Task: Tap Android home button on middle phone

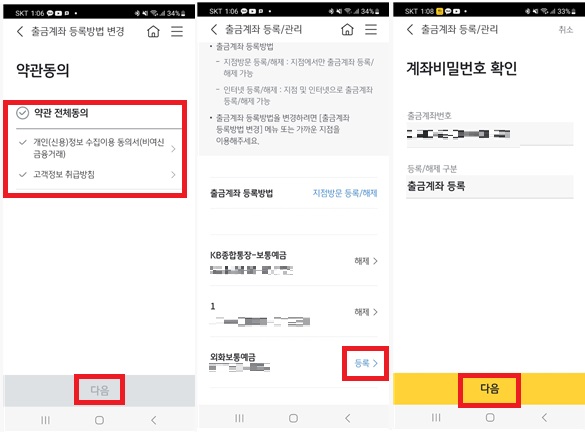Action: [293, 418]
